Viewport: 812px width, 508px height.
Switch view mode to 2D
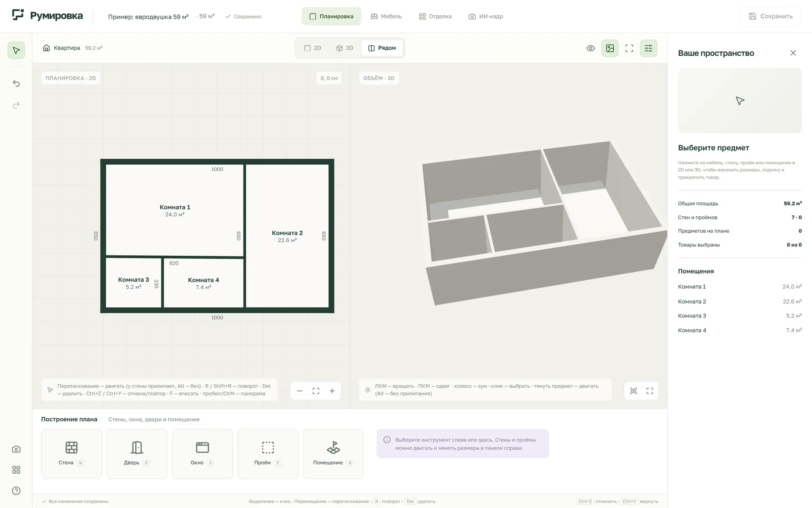click(x=313, y=48)
